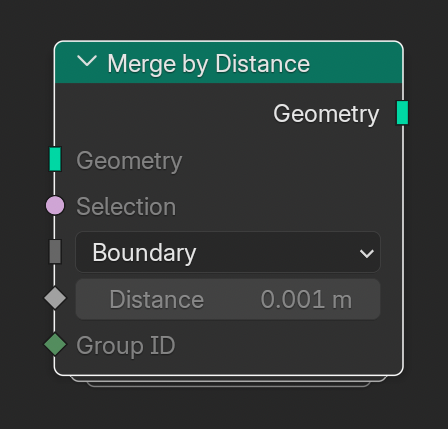
Task: Select the Merge by Distance node title
Action: tap(209, 64)
